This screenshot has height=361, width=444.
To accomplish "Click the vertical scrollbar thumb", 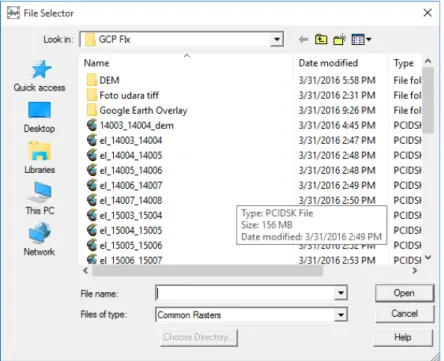I will (428, 100).
